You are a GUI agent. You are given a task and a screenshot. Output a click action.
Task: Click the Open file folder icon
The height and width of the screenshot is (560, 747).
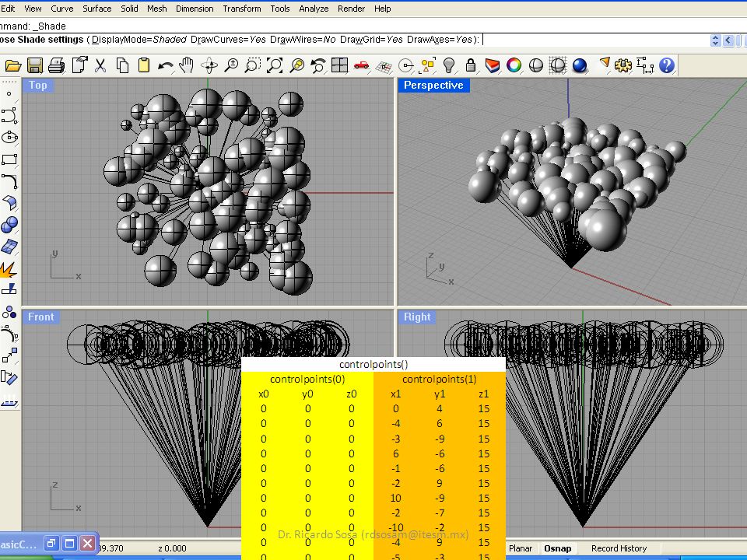tap(12, 65)
